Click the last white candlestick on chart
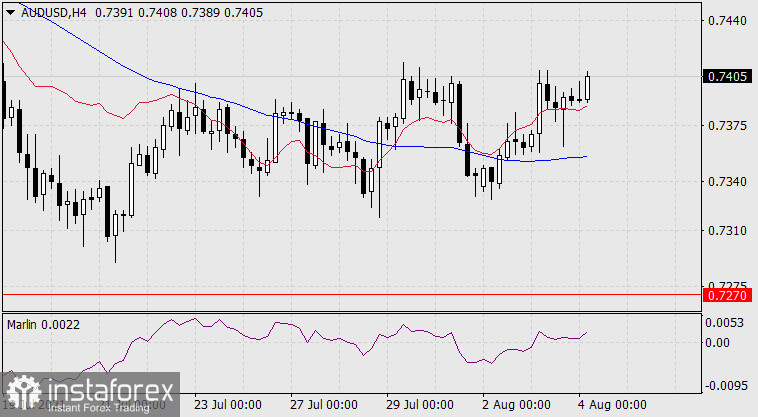This screenshot has width=758, height=417. [x=588, y=88]
